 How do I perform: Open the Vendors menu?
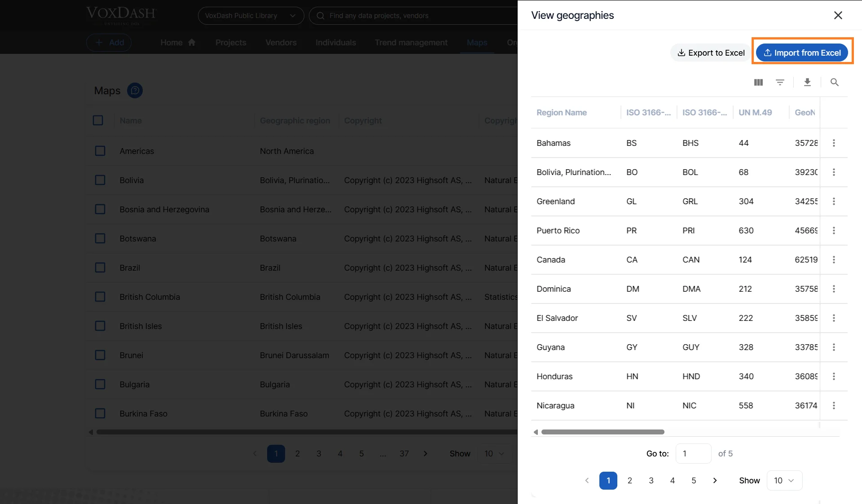point(281,42)
